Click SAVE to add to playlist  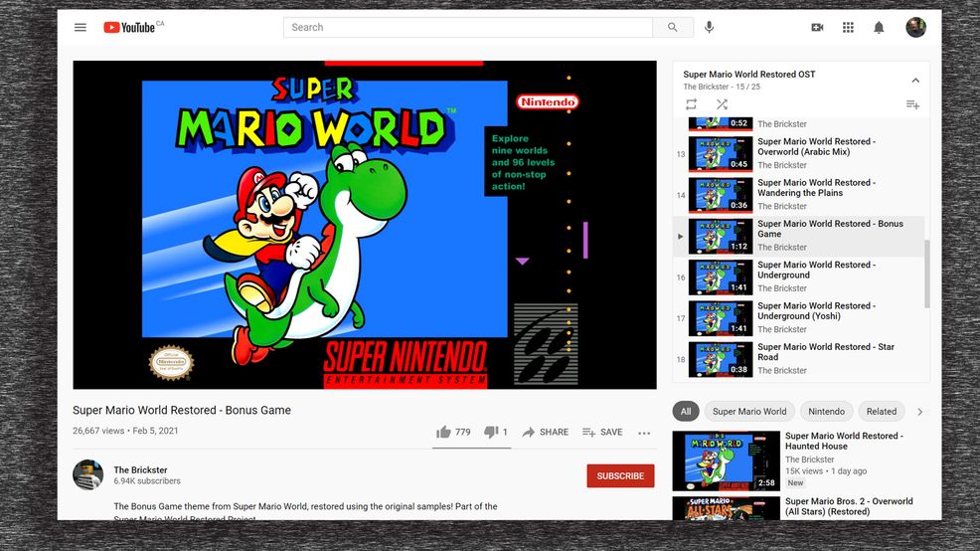coord(602,433)
